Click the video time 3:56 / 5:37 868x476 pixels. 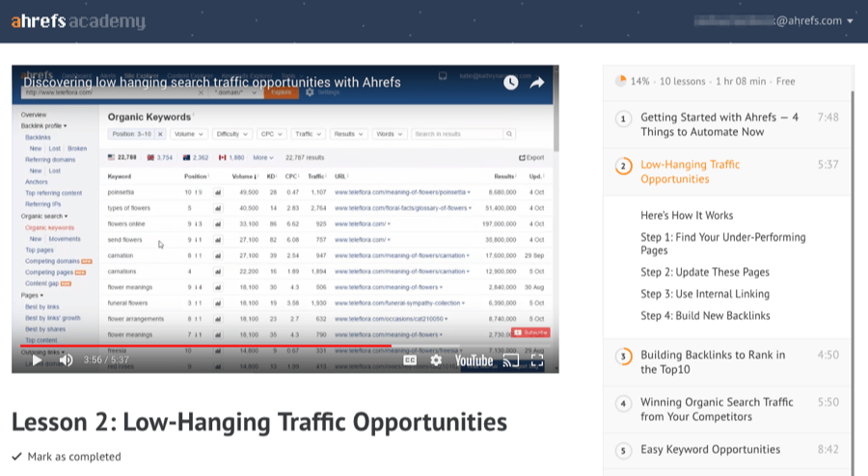point(106,360)
